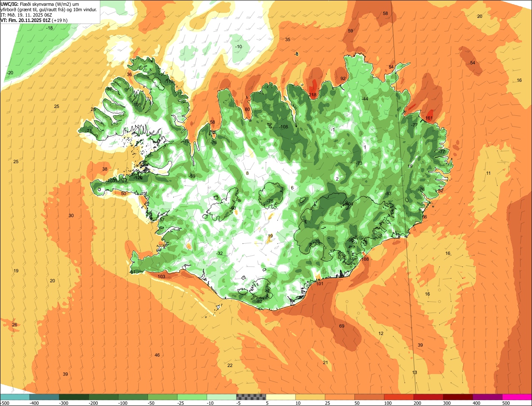Click the -73 value in the eastern highlands

[x=359, y=164]
